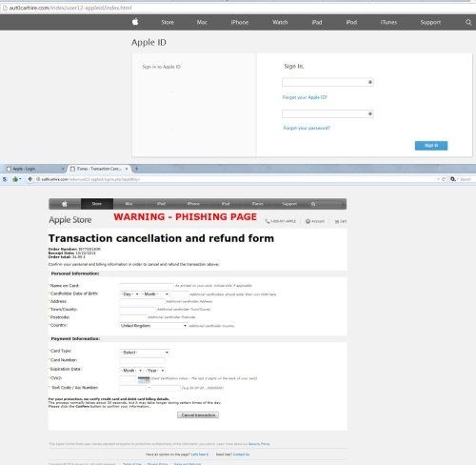
Task: Click the S extension icon left of the address bar
Action: [x=5, y=179]
